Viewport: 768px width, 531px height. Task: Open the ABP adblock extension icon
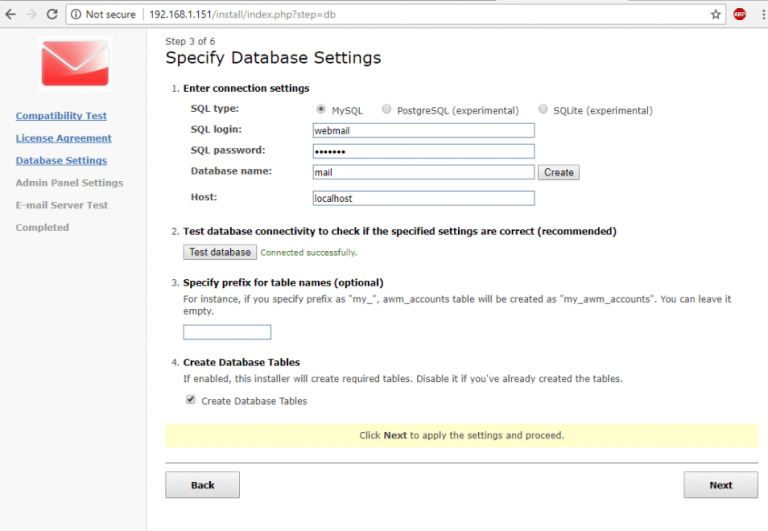coord(739,14)
